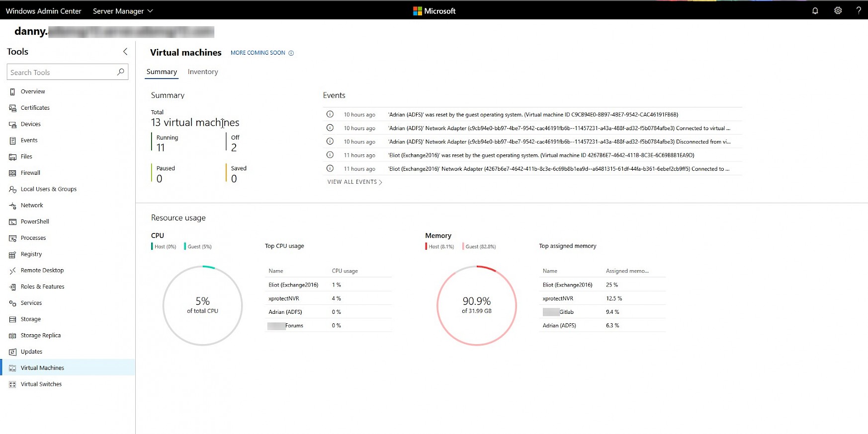This screenshot has height=434, width=868.
Task: Click Adrian network adapter disconnected event
Action: tap(532, 142)
